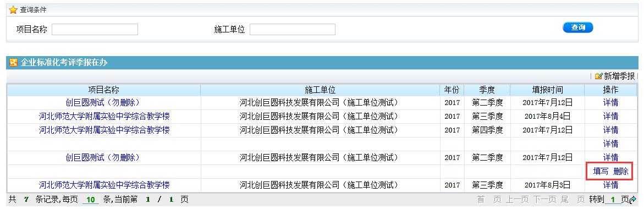Click the orange icon beside 企业标准化考评季报在办

pos(14,63)
